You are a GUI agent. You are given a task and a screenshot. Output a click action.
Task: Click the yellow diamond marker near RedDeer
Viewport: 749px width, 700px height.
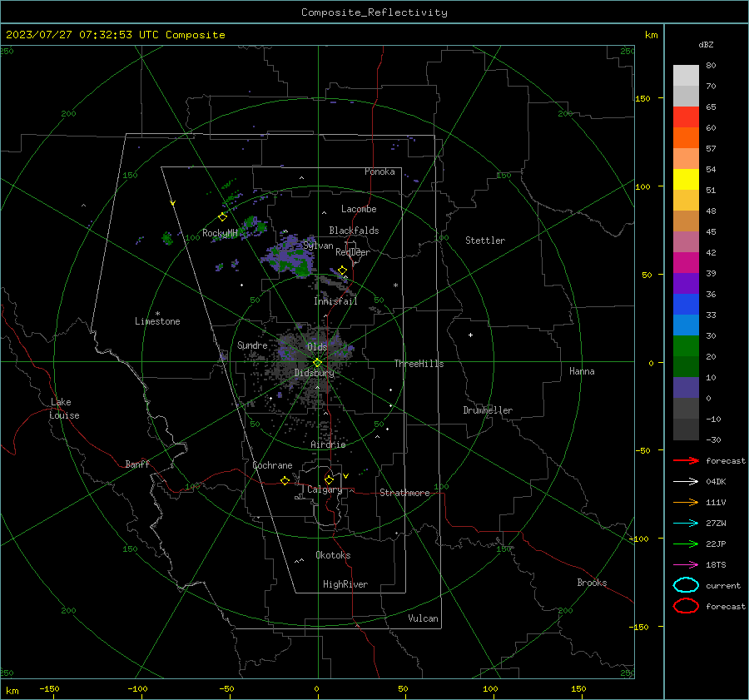tap(342, 271)
